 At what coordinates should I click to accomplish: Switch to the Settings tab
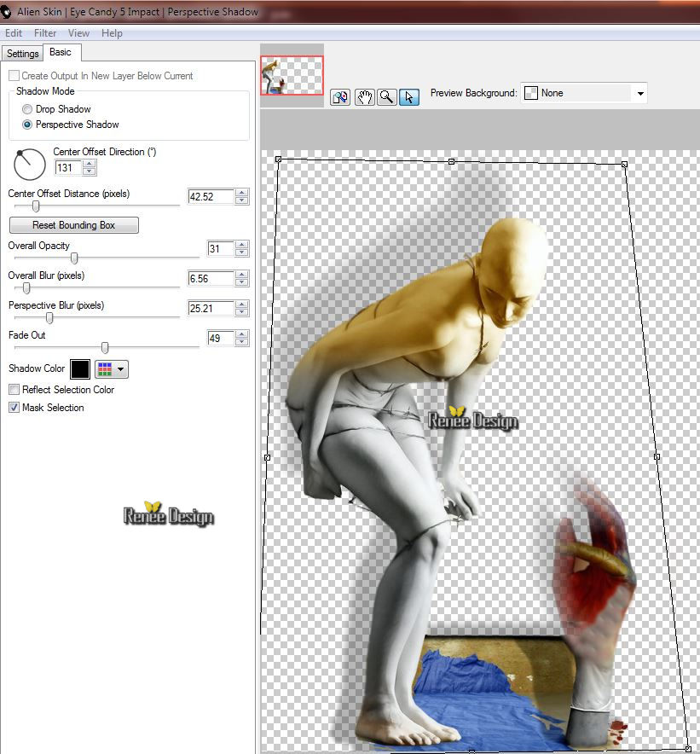(x=23, y=54)
